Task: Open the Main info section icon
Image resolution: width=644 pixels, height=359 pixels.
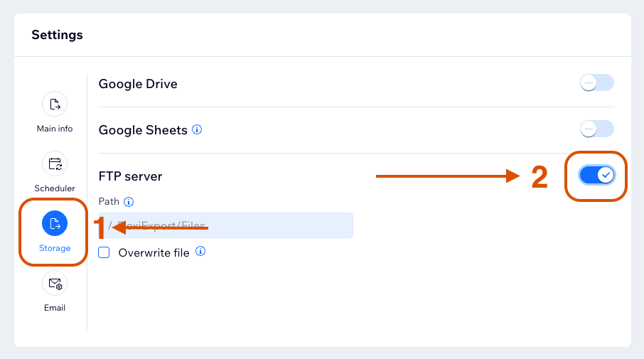Action: tap(55, 104)
